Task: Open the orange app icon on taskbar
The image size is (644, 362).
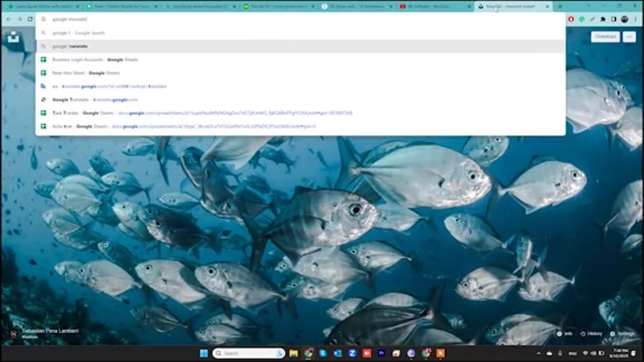Action: click(440, 353)
